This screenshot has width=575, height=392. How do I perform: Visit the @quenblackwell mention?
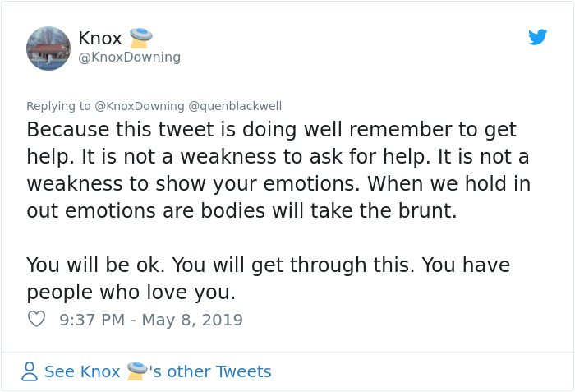click(235, 106)
